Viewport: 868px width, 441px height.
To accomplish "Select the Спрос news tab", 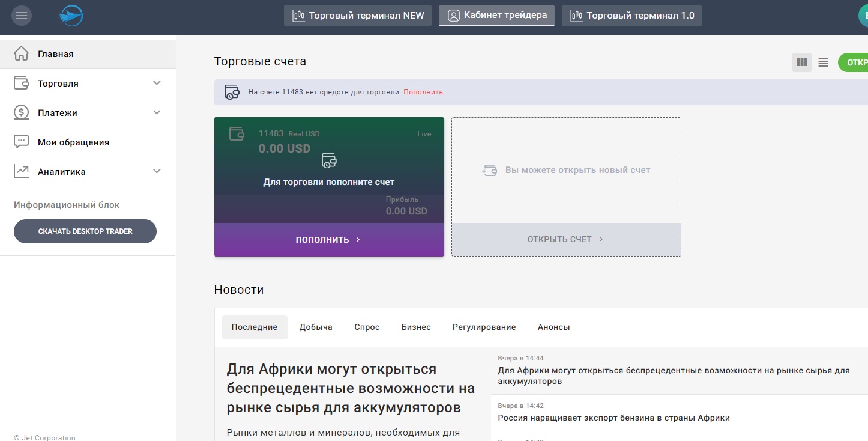I will [367, 327].
